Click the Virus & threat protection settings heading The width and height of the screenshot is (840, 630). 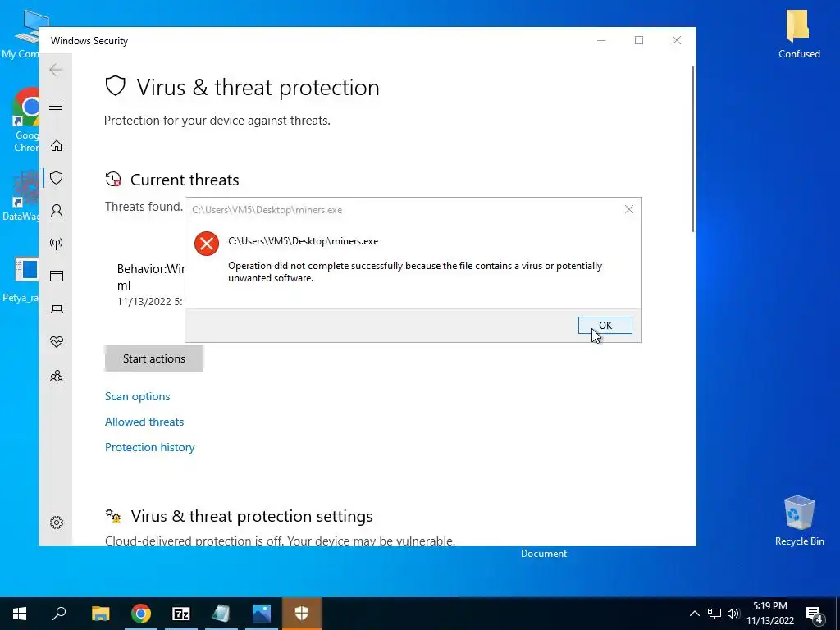[252, 516]
